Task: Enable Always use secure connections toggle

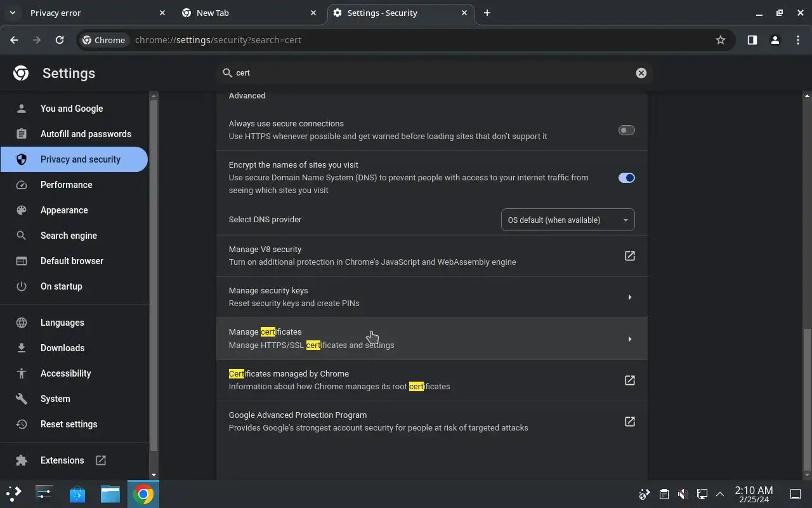Action: click(x=626, y=130)
